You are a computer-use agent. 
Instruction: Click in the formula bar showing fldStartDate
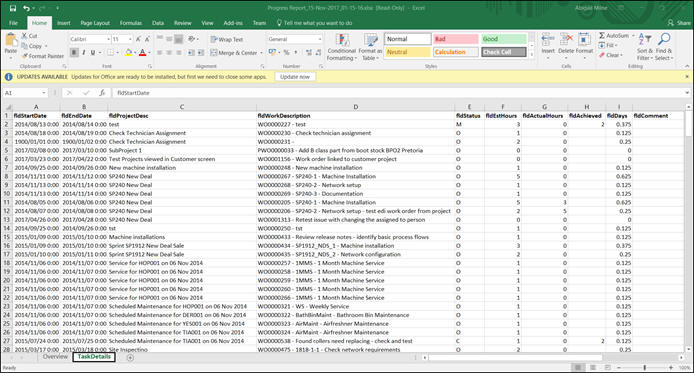click(398, 93)
